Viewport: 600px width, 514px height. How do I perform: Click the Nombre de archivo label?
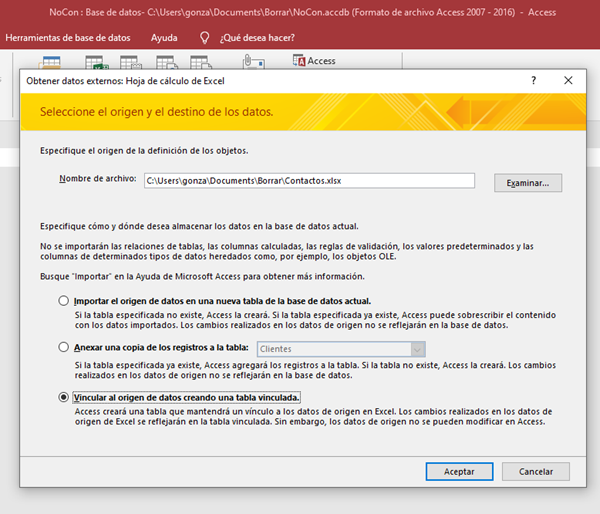click(98, 179)
